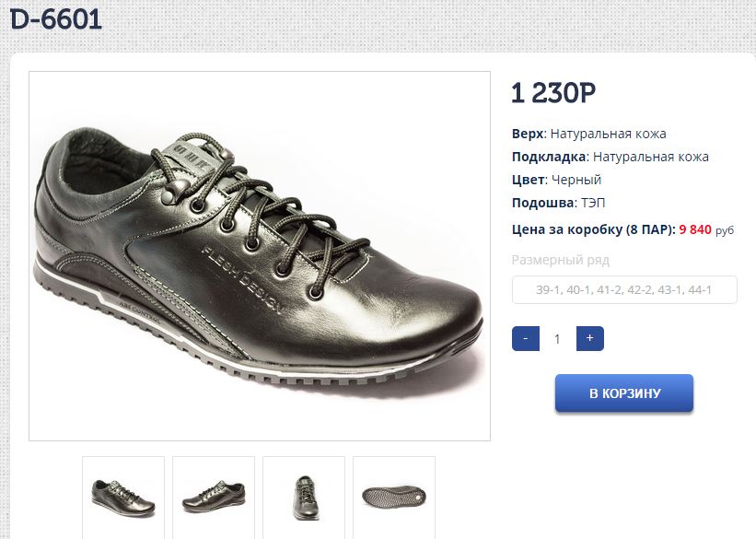This screenshot has height=539, width=756.
Task: Click the Подошва: ТЭП line
Action: [558, 203]
